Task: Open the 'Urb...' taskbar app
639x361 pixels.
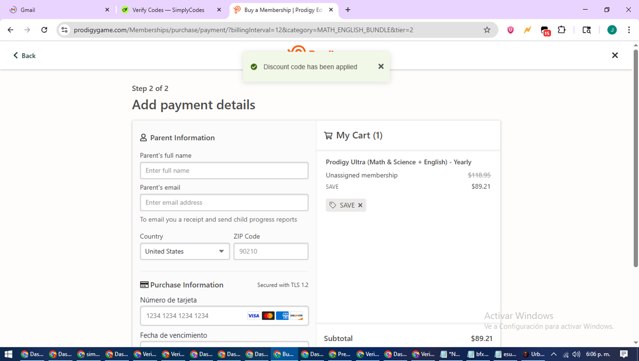Action: [533, 354]
